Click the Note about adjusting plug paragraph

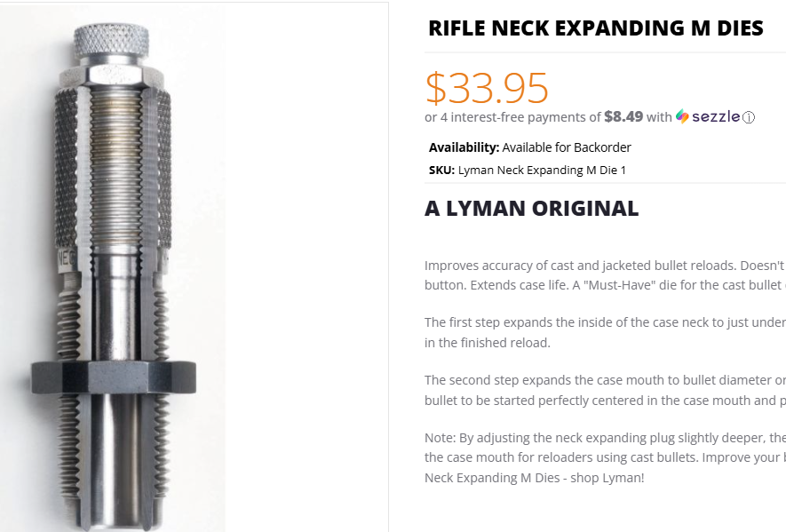(605, 457)
